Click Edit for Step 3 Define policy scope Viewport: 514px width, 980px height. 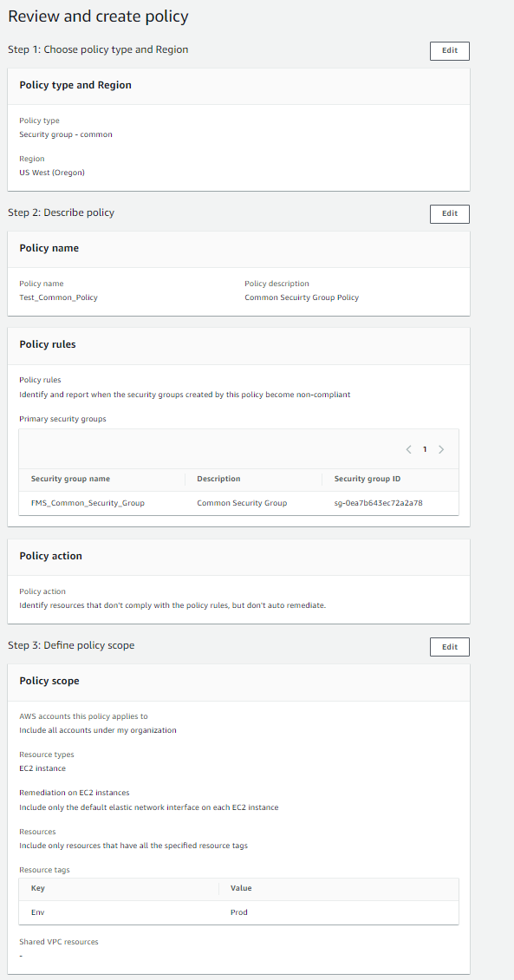(449, 646)
